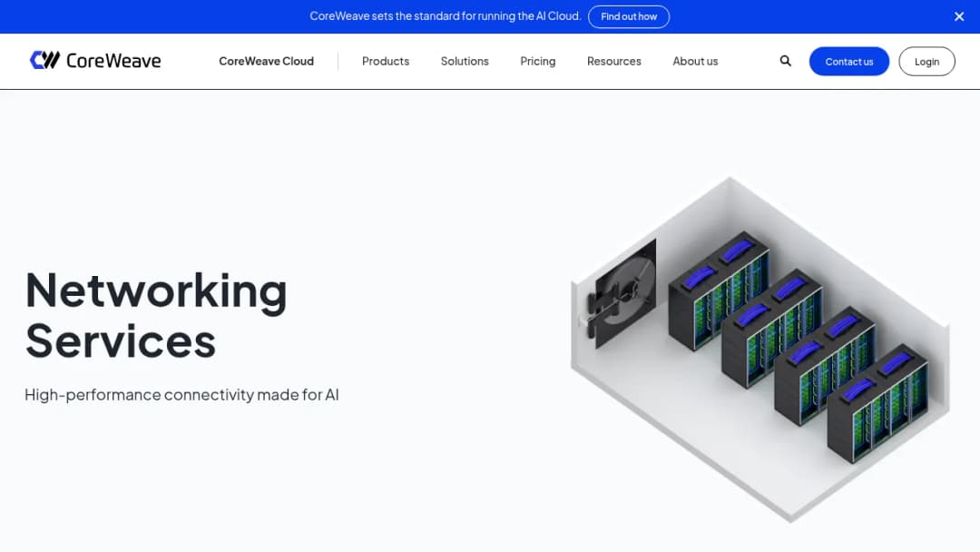
Task: Dismiss the announcement banner with X
Action: (959, 16)
